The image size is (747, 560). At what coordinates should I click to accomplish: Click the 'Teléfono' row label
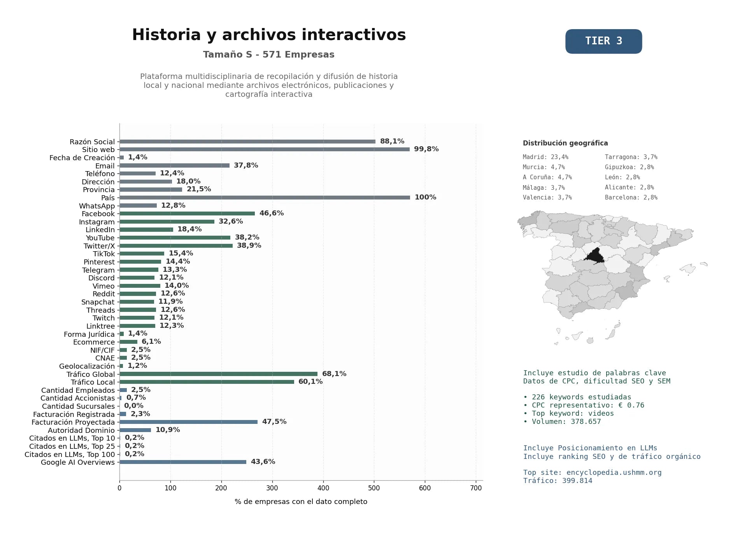pyautogui.click(x=100, y=174)
